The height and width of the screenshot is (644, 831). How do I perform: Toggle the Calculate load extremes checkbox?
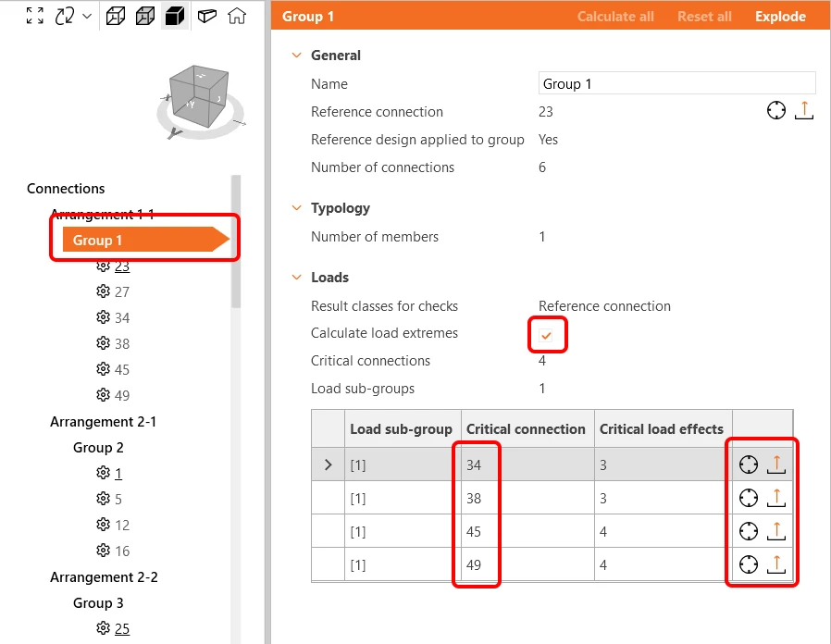tap(546, 335)
